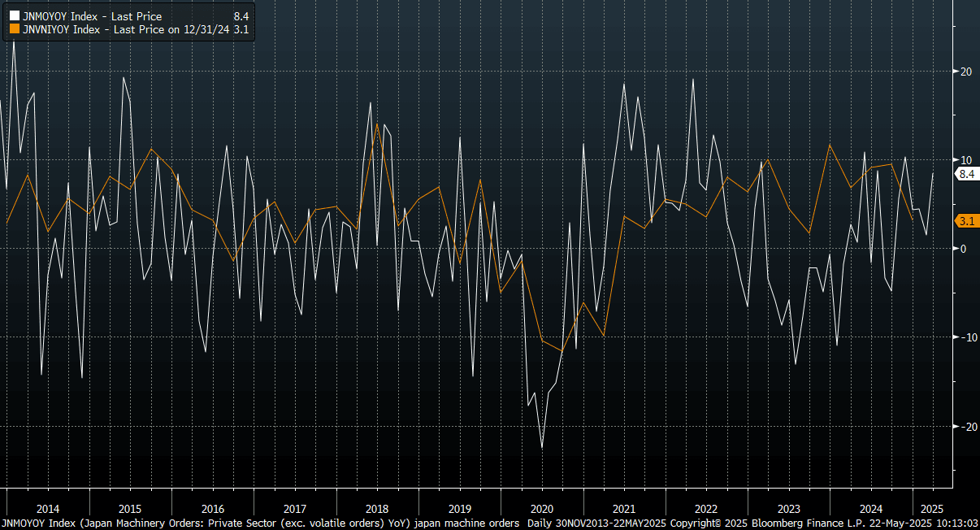
Task: Click the white 8.4 price tag on right axis
Action: pos(966,174)
